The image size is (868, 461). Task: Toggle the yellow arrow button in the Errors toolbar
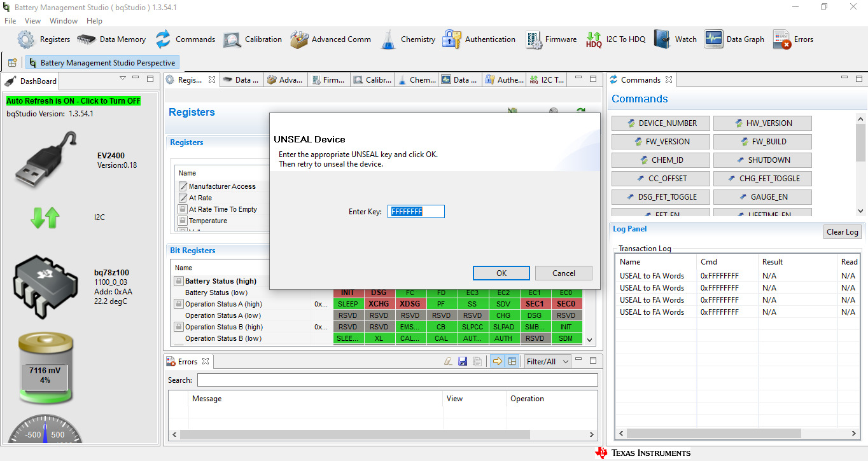point(498,361)
